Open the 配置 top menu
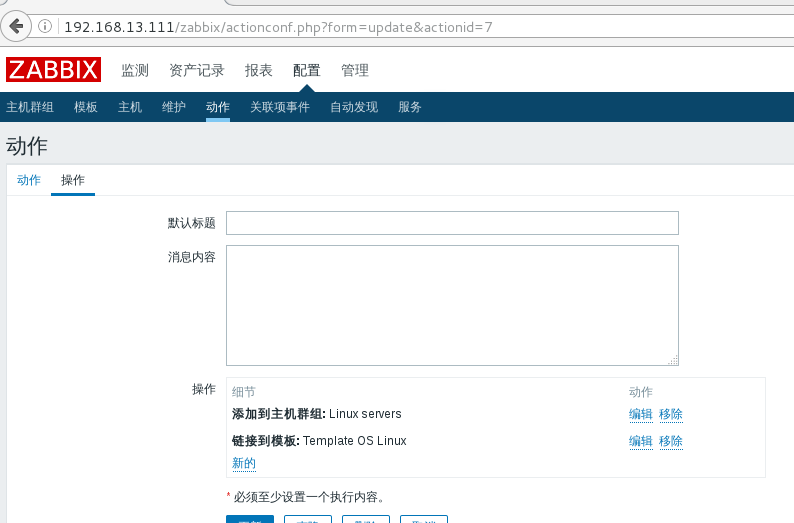 point(306,70)
